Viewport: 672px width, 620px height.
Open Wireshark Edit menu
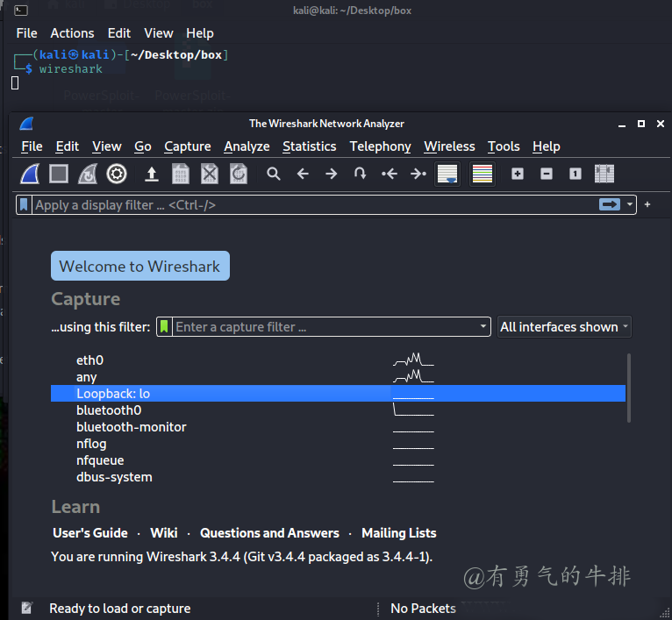click(x=68, y=146)
